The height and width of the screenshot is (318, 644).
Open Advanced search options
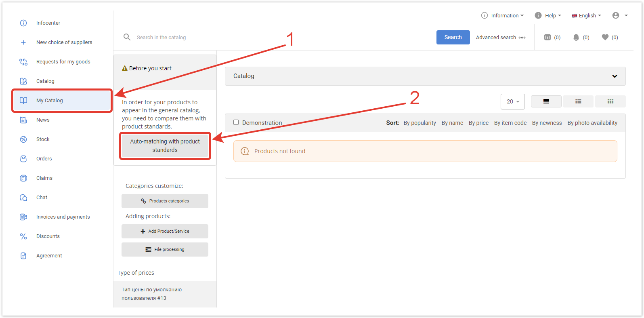(x=501, y=38)
